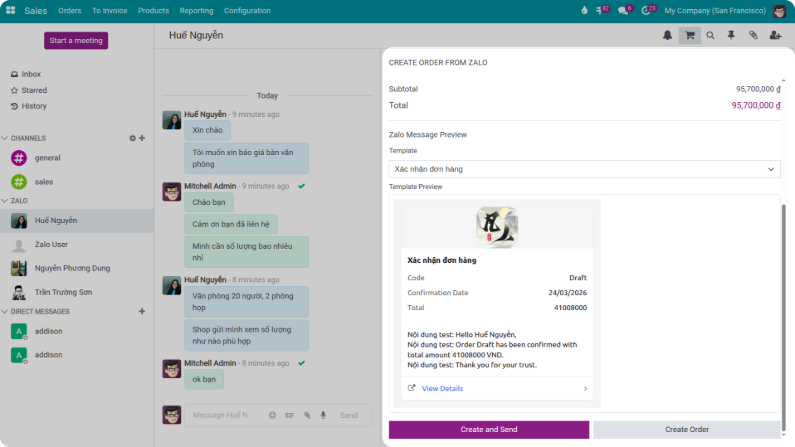This screenshot has height=447, width=795.
Task: Open the emoji picker in message composer
Action: pos(272,415)
